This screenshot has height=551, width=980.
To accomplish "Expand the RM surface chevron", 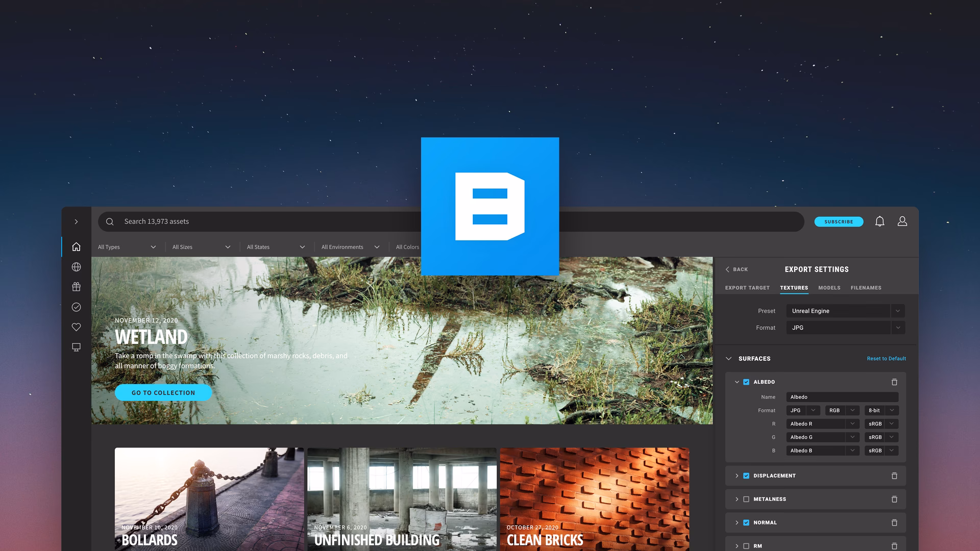I will pyautogui.click(x=737, y=546).
